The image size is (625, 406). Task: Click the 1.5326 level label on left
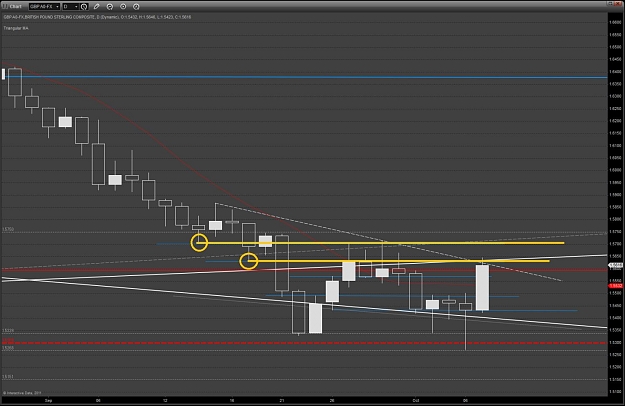8,331
